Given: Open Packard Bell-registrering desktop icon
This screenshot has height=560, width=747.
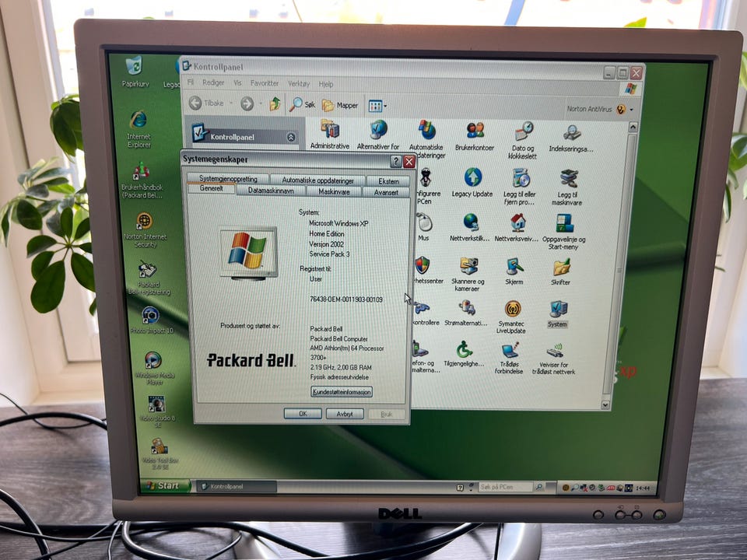Looking at the screenshot, I should [x=149, y=278].
